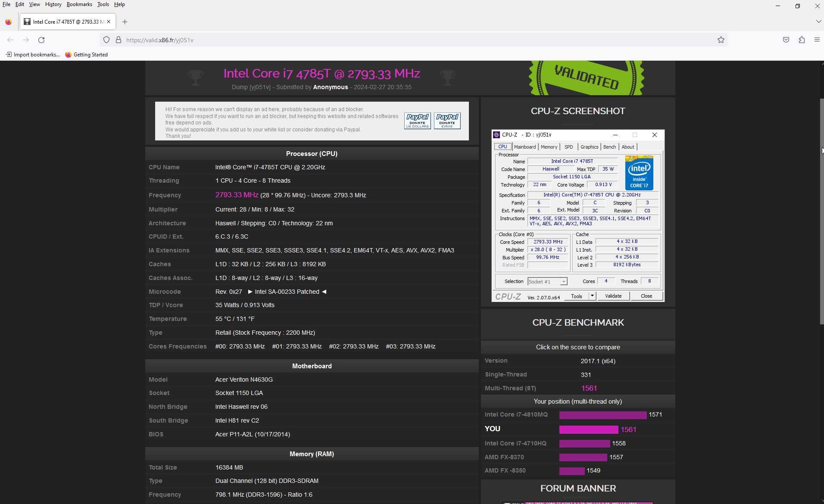Screen dimensions: 824x504
Task: Reload the current page
Action: tap(41, 40)
